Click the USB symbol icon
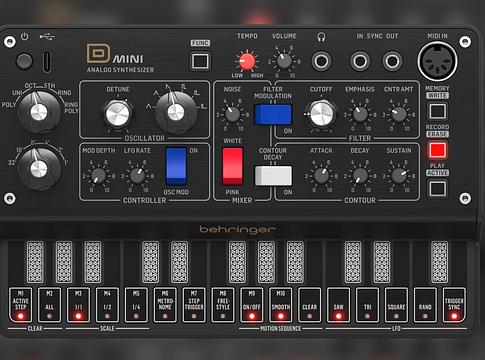Image resolution: width=485 pixels, height=360 pixels. click(x=47, y=36)
